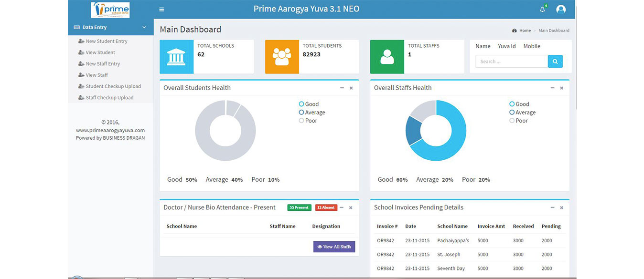
Task: Close the Doctor / Nurse Bio Attendance panel
Action: click(351, 207)
